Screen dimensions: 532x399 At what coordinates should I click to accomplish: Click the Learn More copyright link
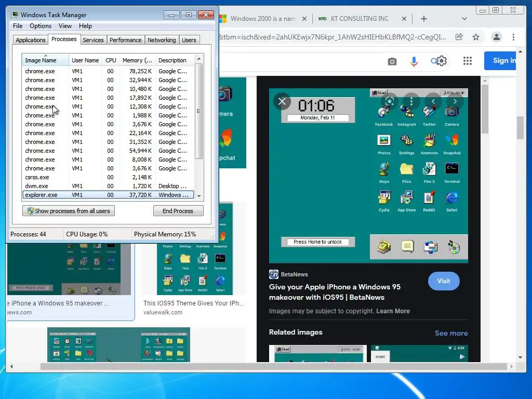(393, 311)
